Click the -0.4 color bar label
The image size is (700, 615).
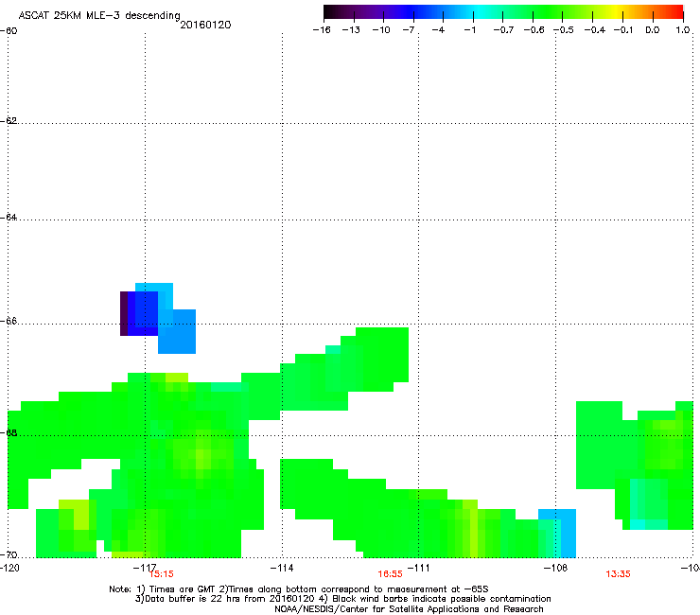tap(595, 30)
